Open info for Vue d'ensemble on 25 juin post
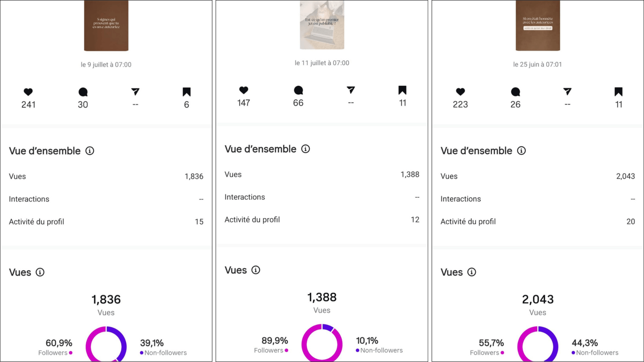 point(521,151)
